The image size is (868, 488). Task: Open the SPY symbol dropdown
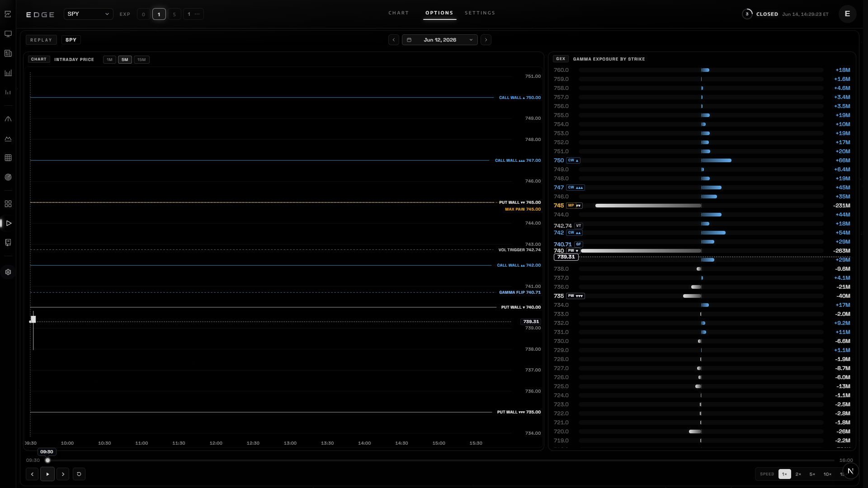coord(88,14)
